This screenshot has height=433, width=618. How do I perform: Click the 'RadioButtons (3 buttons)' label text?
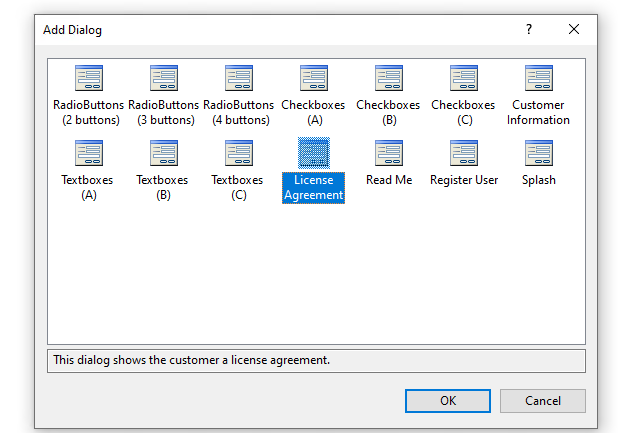point(164,112)
